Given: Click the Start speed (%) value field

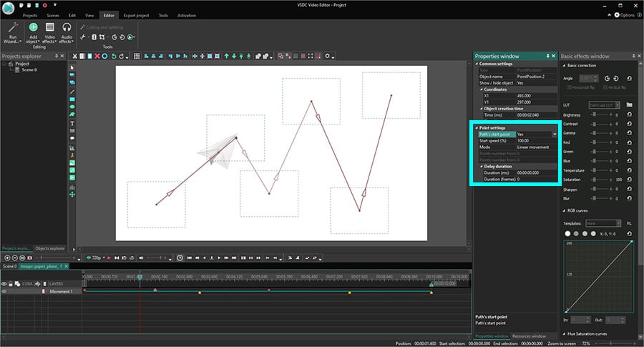Looking at the screenshot, I should pos(537,141).
